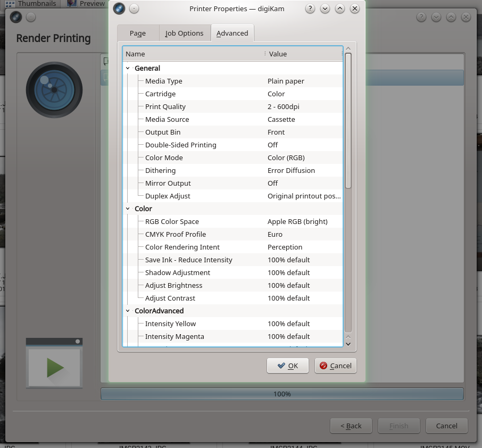The height and width of the screenshot is (448, 482).
Task: Select the Print Quality row
Action: (x=165, y=106)
